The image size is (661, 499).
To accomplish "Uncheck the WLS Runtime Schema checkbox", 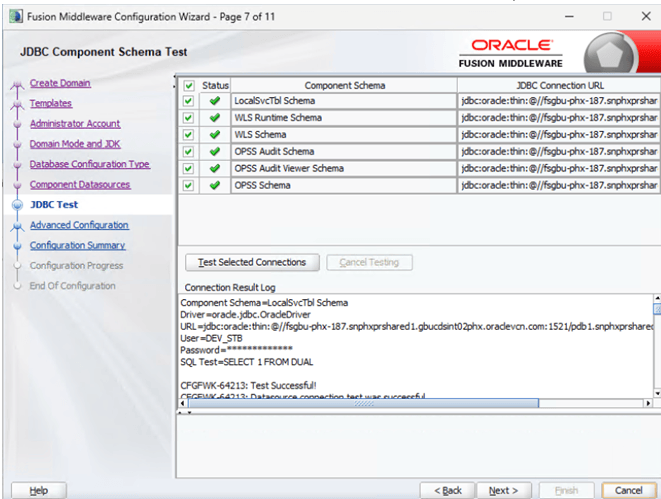I will (188, 118).
